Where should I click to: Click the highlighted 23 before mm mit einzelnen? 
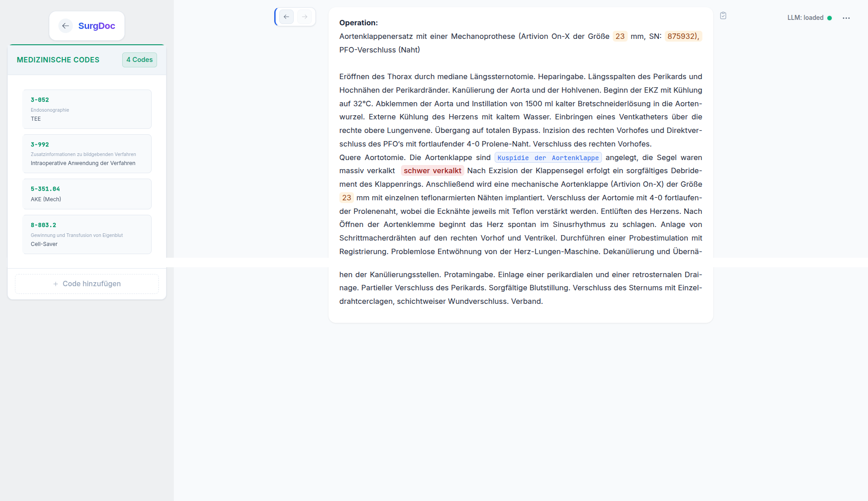tap(347, 198)
